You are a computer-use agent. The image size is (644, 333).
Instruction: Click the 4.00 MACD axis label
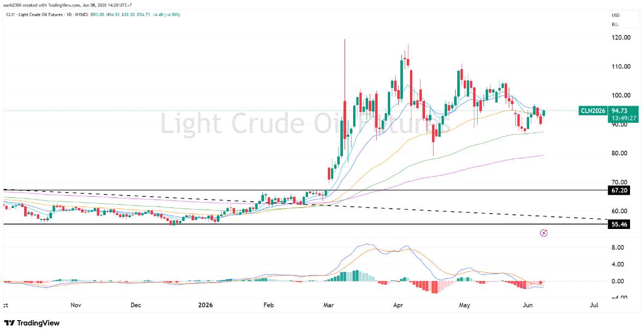pos(617,264)
